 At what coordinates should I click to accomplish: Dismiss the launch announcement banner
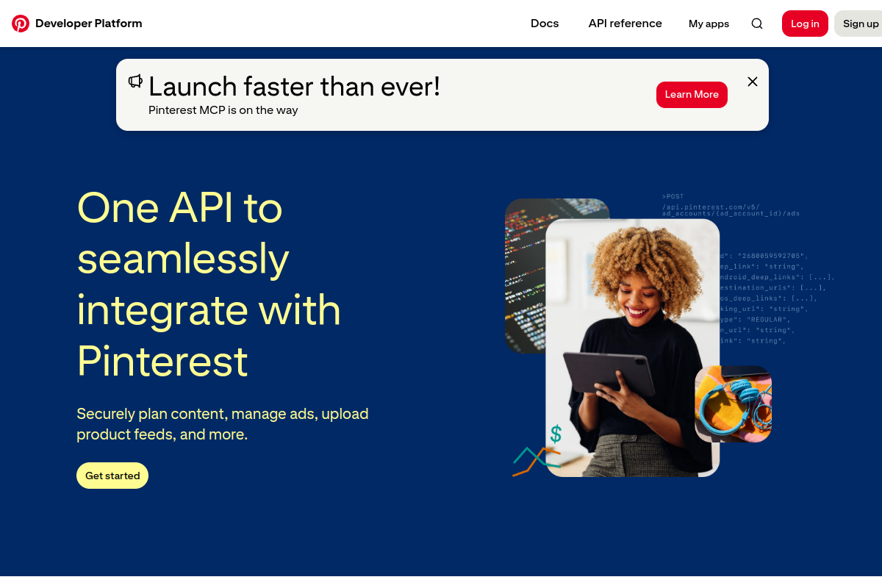[753, 82]
